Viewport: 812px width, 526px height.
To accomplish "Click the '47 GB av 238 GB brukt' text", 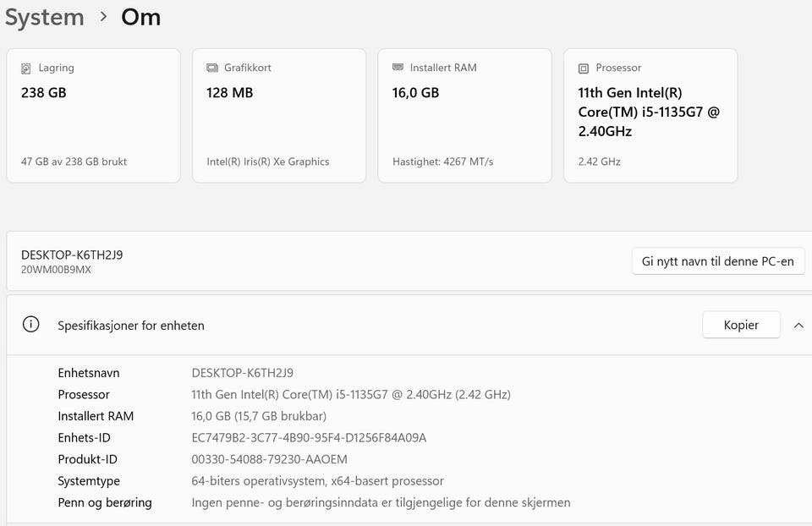I will pos(74,162).
